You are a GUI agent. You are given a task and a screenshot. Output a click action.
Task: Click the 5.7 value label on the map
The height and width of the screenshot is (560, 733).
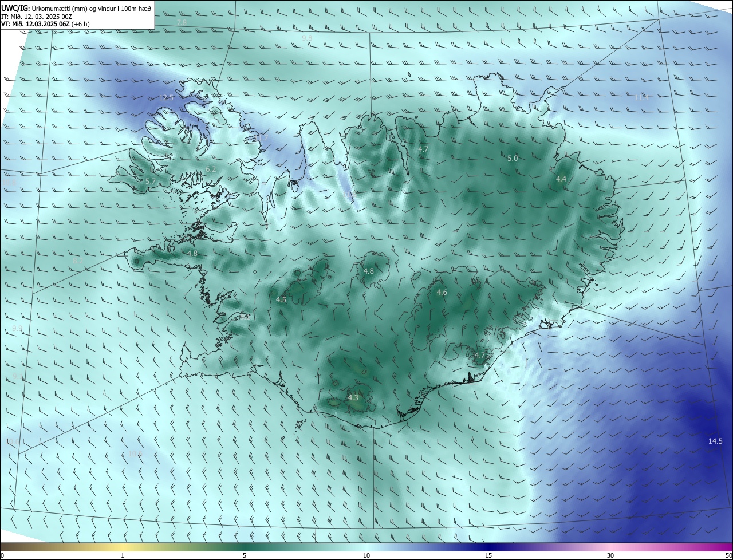tap(151, 181)
